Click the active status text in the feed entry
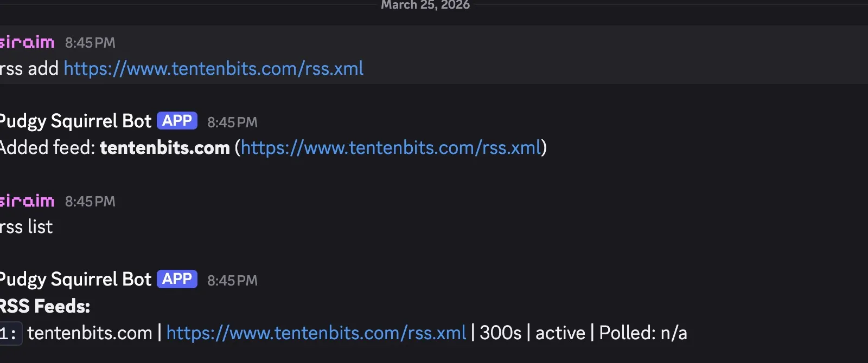 click(560, 333)
